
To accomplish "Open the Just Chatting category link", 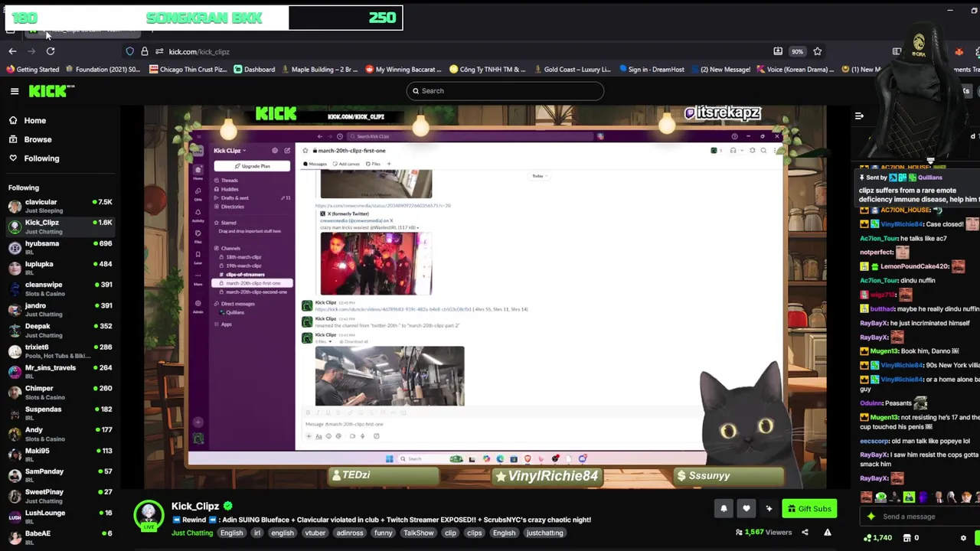I will (x=192, y=533).
